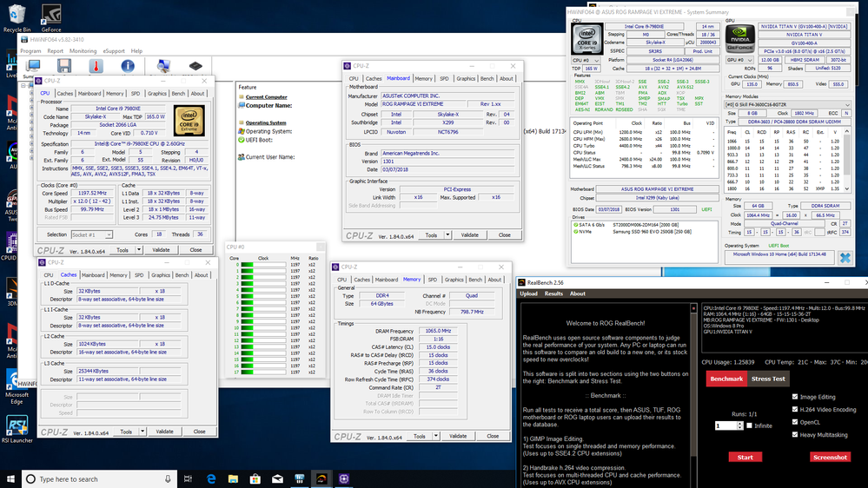
Task: Click the HWiNFO taskbar icon
Action: [x=300, y=479]
